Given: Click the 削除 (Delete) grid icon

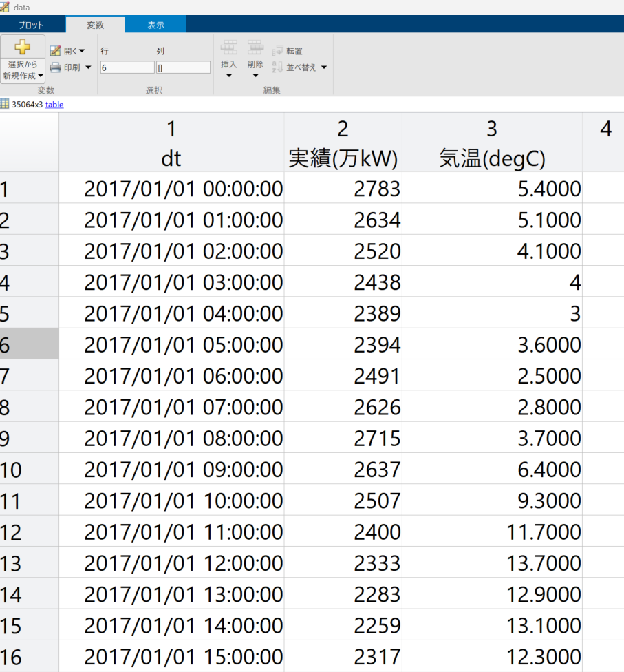Looking at the screenshot, I should pyautogui.click(x=255, y=48).
